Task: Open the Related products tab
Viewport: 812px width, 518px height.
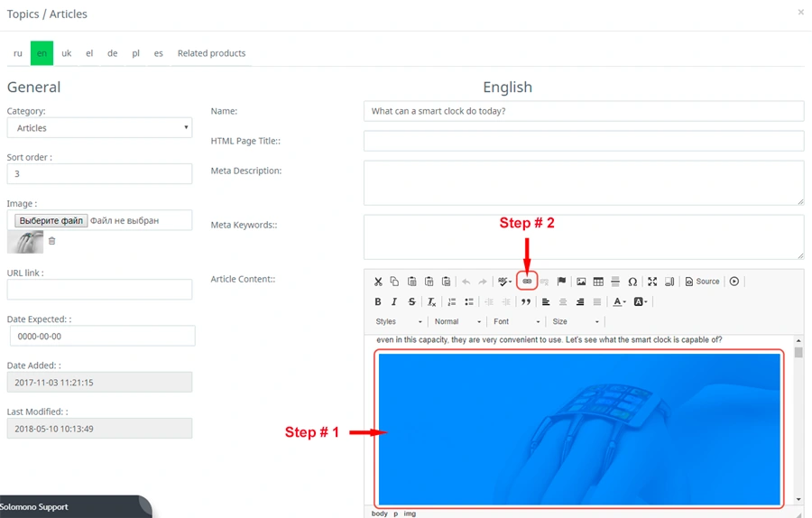Action: pos(211,53)
